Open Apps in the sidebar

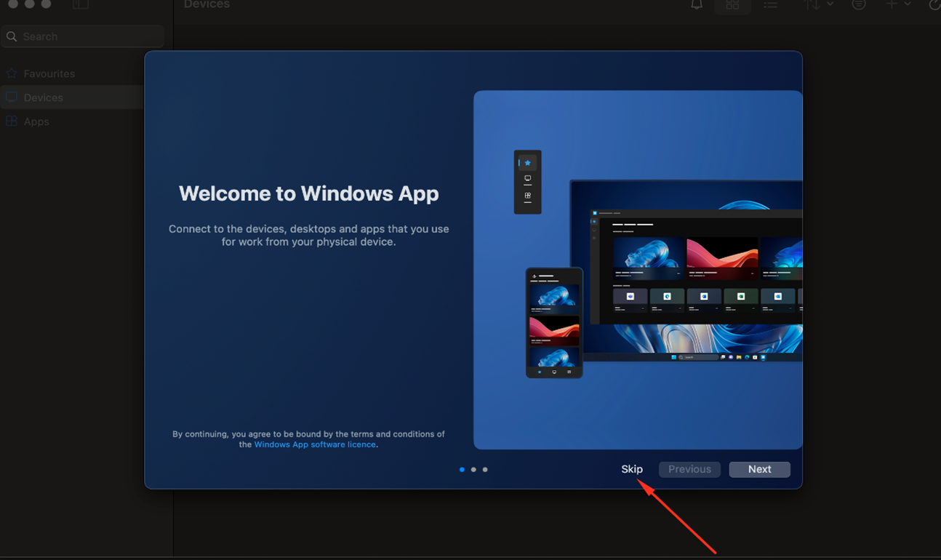coord(36,121)
